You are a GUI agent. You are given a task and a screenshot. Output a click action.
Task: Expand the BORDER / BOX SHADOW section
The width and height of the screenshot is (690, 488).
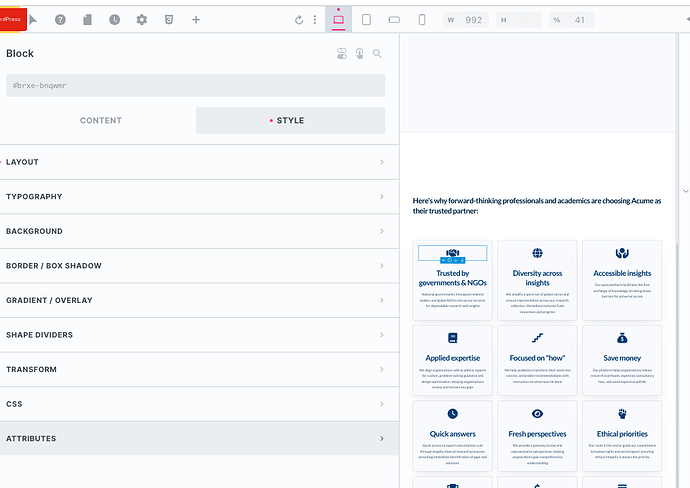[x=199, y=266]
